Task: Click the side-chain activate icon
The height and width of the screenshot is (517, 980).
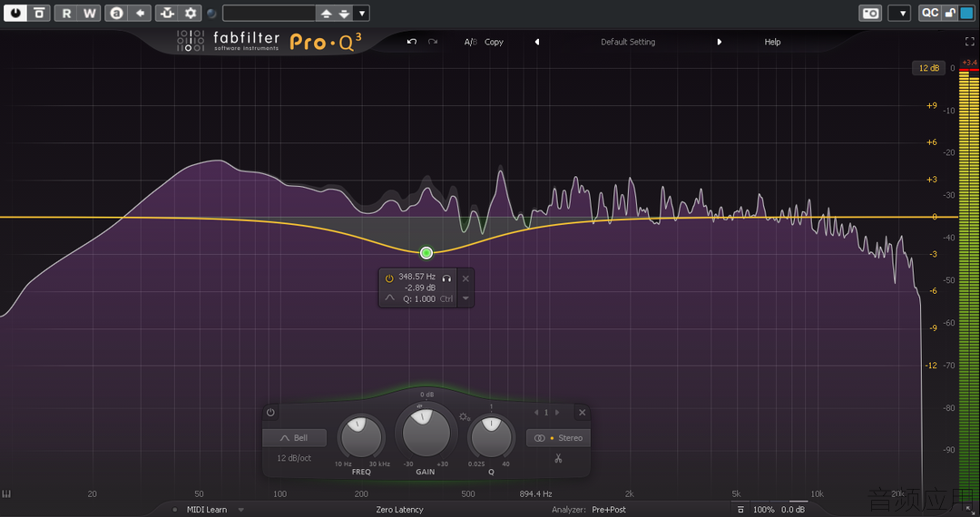Action: pos(167,13)
